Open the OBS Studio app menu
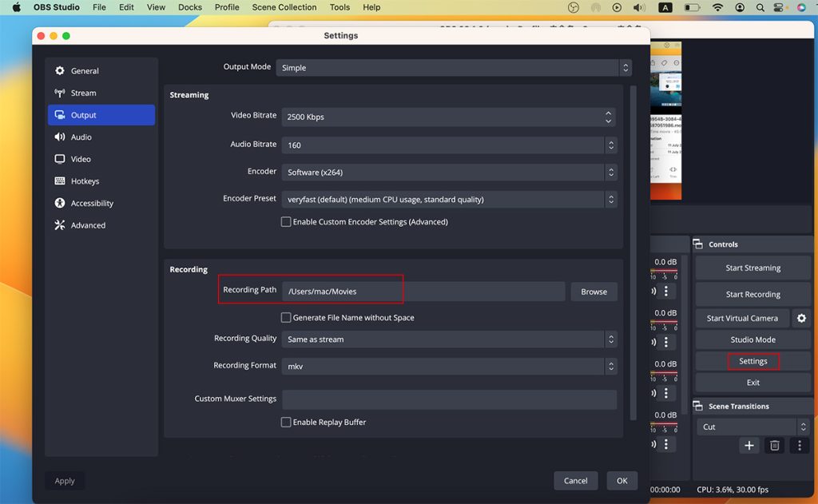Image resolution: width=818 pixels, height=504 pixels. [x=57, y=7]
